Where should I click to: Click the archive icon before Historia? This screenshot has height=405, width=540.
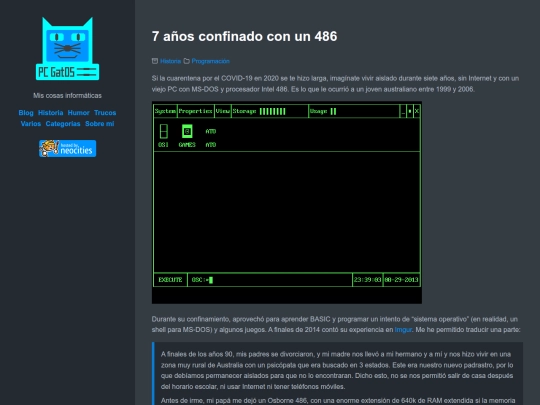155,61
